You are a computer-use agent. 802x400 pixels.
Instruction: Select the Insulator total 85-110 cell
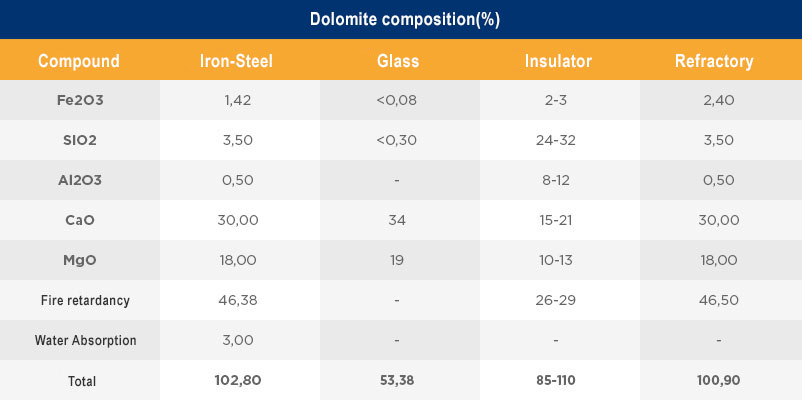(559, 380)
